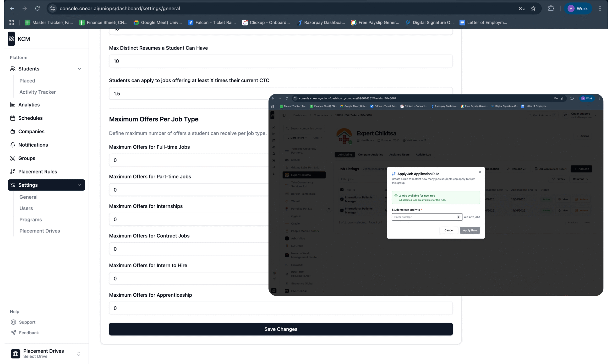This screenshot has height=364, width=612.
Task: Collapse the Students submenu chevron
Action: (x=79, y=69)
